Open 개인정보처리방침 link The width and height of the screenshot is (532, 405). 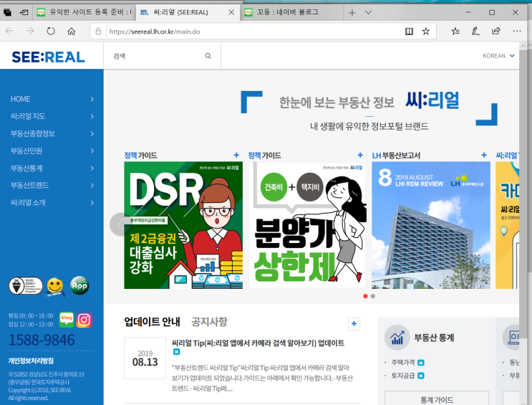pos(31,361)
